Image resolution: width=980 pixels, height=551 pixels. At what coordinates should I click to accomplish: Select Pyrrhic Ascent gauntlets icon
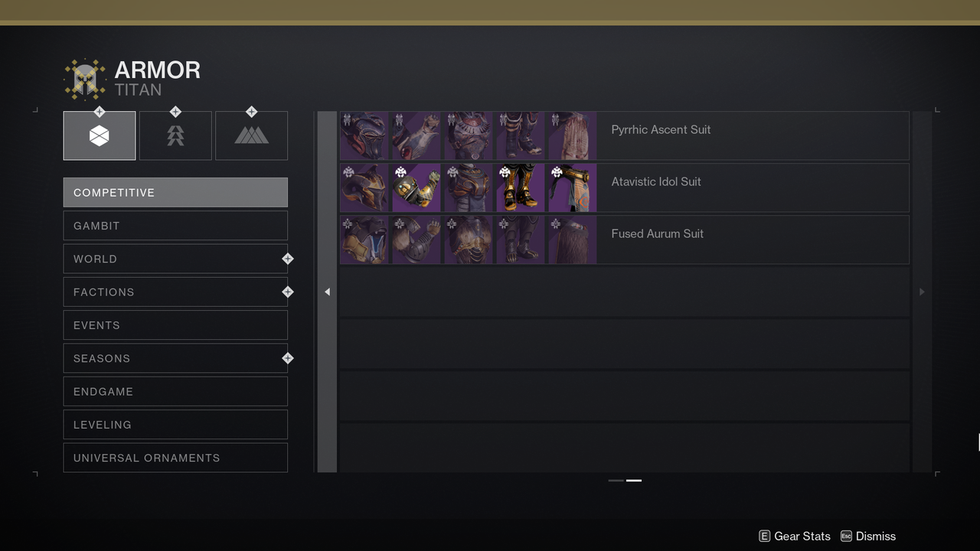click(416, 135)
